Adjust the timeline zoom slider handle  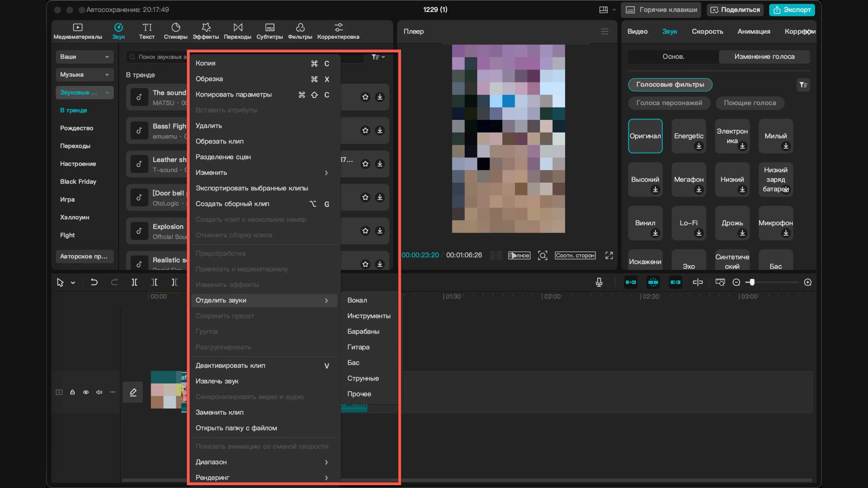click(752, 282)
